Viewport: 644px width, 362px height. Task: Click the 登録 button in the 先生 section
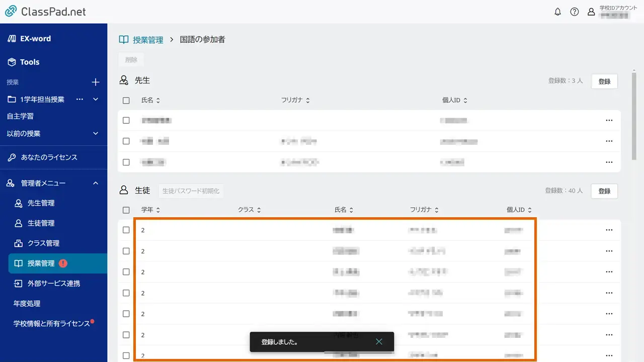point(604,81)
